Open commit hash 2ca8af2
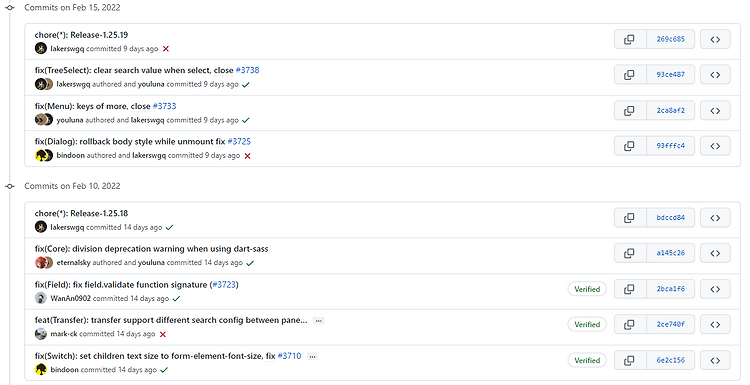 pos(670,110)
